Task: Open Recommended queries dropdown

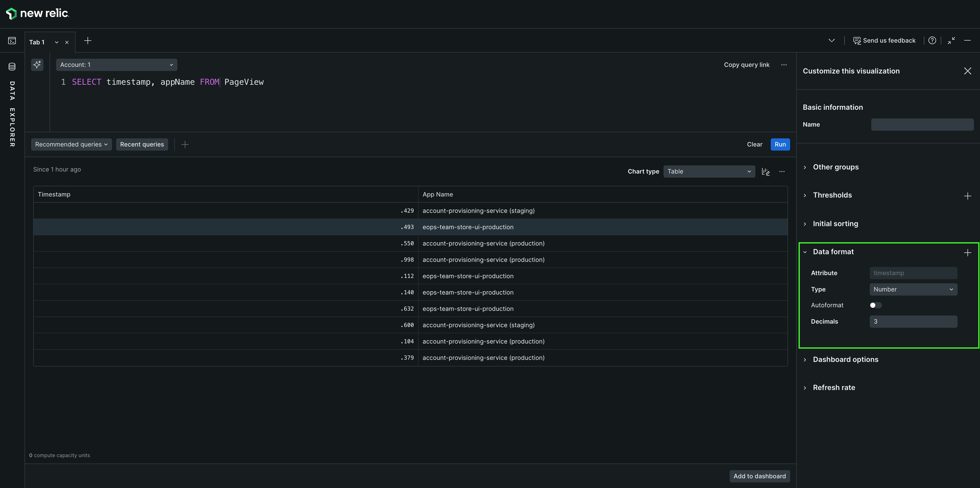Action: pyautogui.click(x=71, y=144)
